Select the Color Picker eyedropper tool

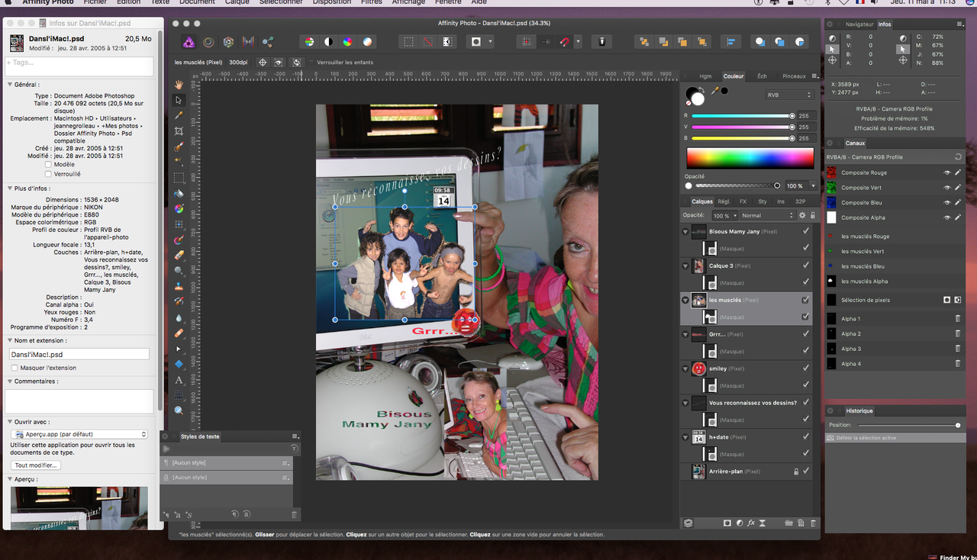[179, 115]
